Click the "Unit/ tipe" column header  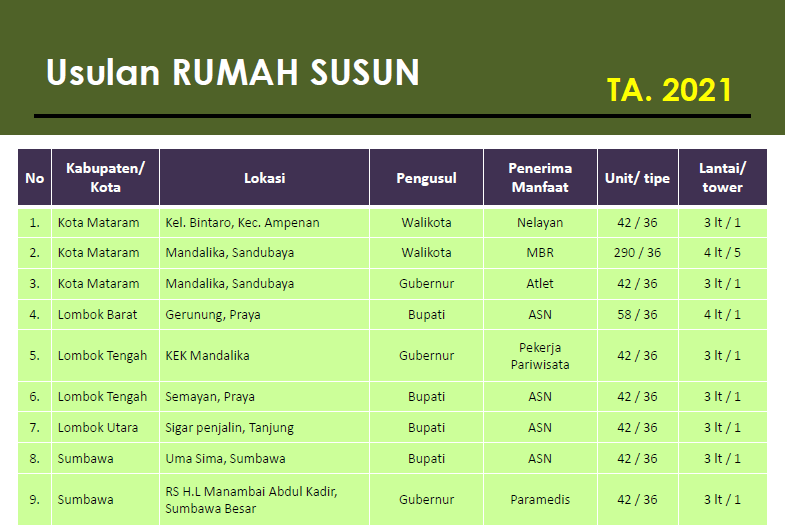coord(637,178)
